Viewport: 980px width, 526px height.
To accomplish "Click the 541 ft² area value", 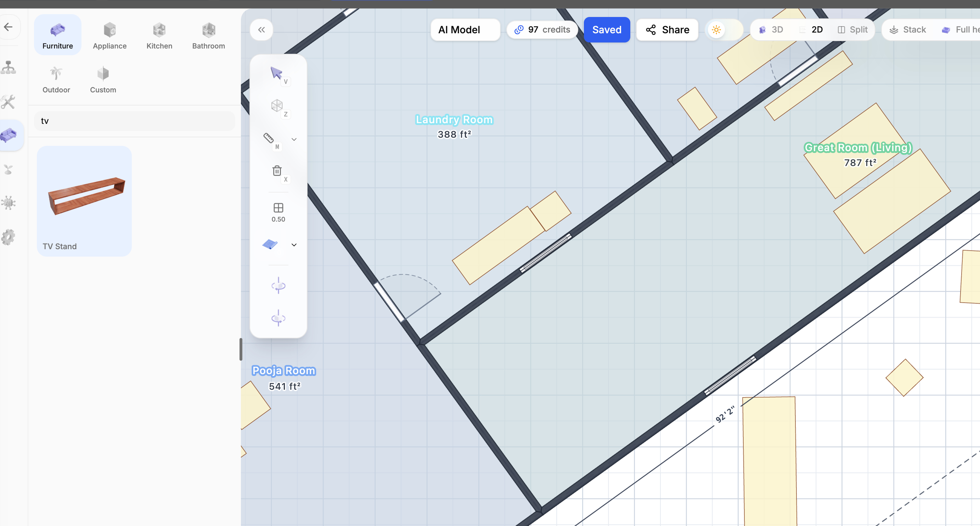I will 285,386.
